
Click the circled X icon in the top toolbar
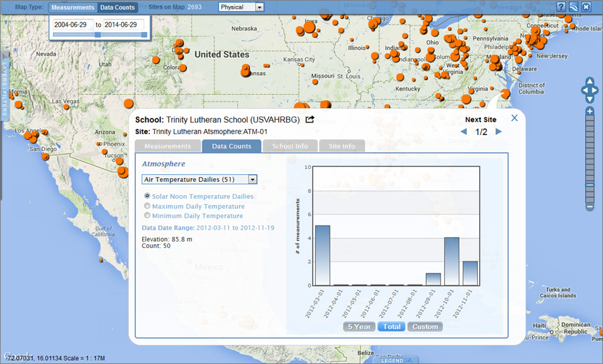tap(586, 7)
